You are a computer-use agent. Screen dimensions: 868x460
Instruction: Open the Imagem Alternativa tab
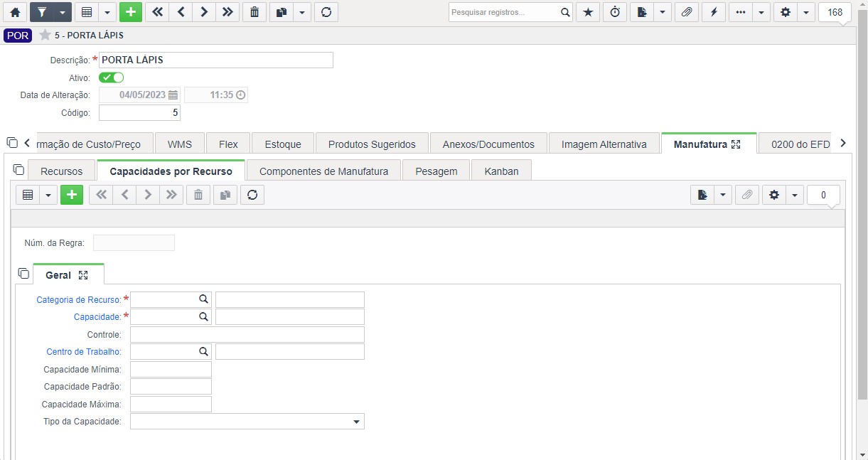pos(604,144)
